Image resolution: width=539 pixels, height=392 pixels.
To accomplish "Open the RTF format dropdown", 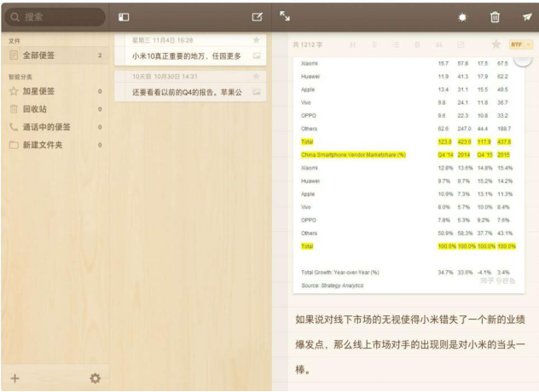I will pyautogui.click(x=521, y=44).
